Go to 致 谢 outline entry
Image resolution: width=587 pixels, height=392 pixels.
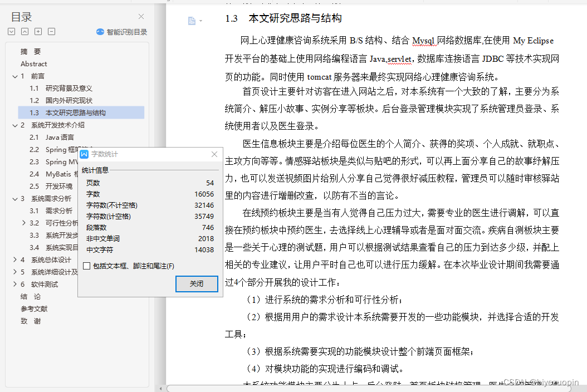pos(31,321)
